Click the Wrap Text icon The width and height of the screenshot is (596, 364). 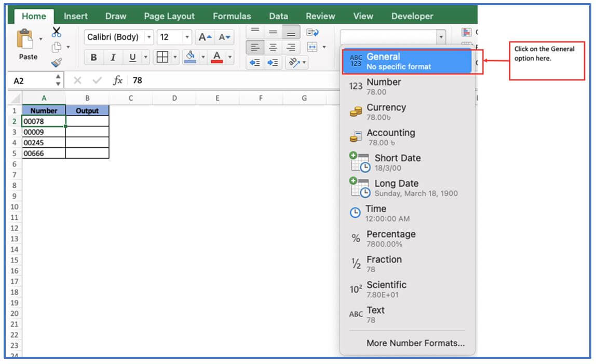point(313,32)
